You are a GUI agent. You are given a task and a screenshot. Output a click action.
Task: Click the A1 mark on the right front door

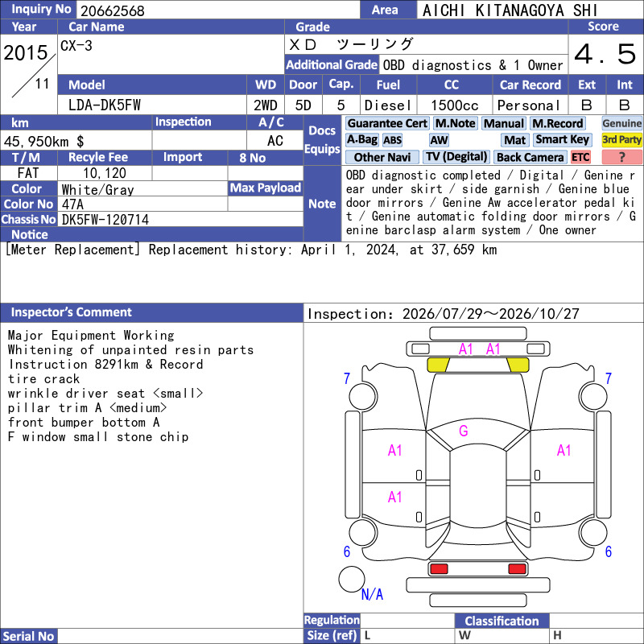point(564,451)
